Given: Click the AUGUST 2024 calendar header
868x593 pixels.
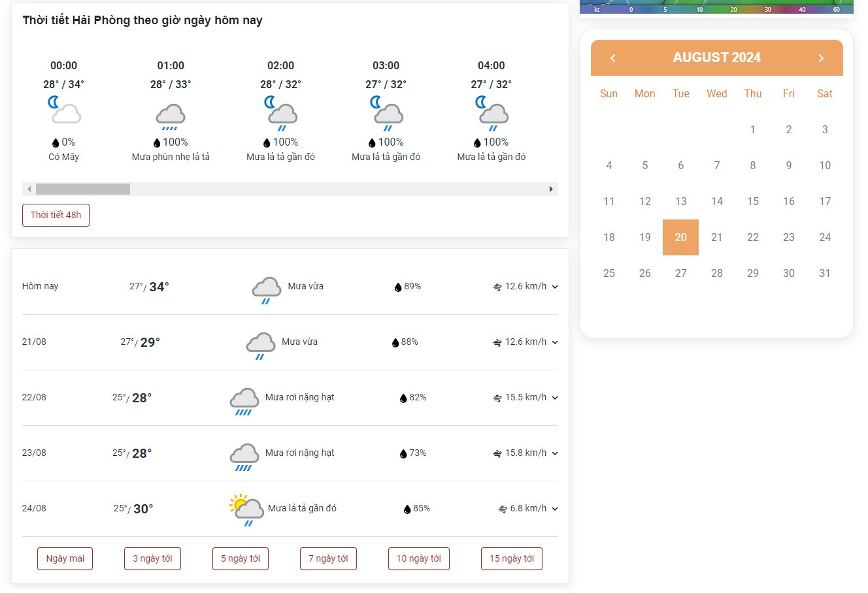Looking at the screenshot, I should click(716, 57).
